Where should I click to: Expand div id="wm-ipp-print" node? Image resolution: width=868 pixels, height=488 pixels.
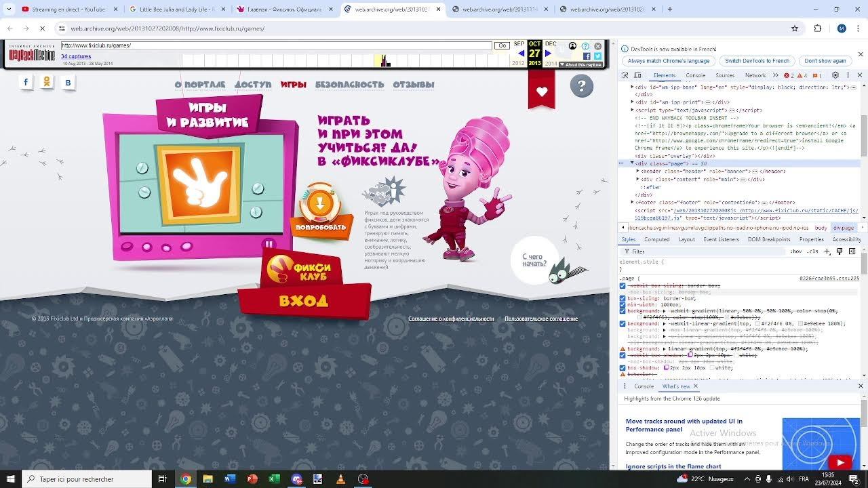pyautogui.click(x=633, y=102)
